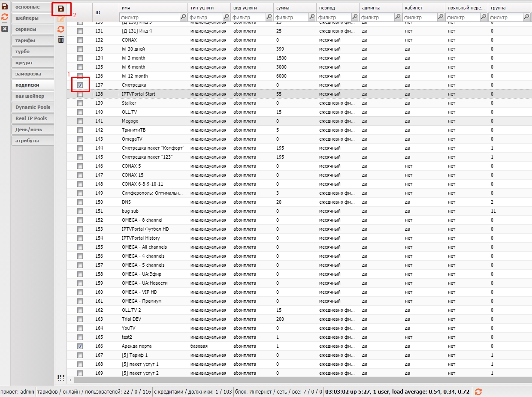The width and height of the screenshot is (532, 397).
Task: Click the тип услуги filter input field
Action: point(205,18)
